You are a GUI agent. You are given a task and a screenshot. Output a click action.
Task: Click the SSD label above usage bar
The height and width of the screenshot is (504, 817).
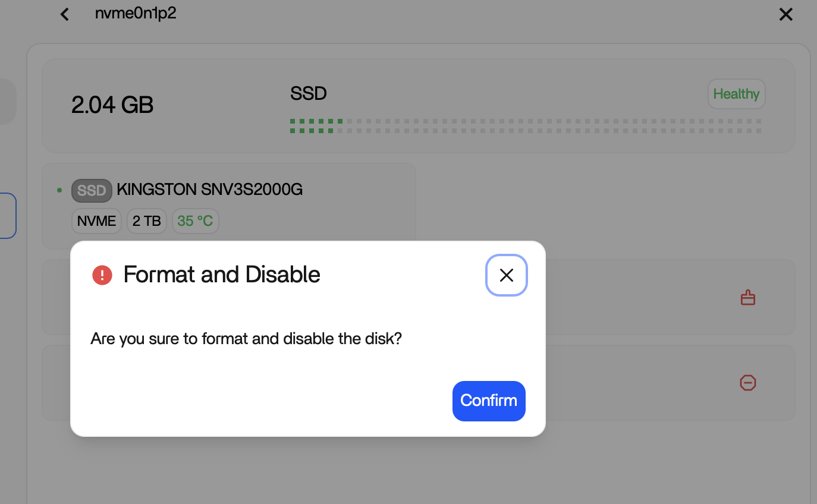point(308,93)
